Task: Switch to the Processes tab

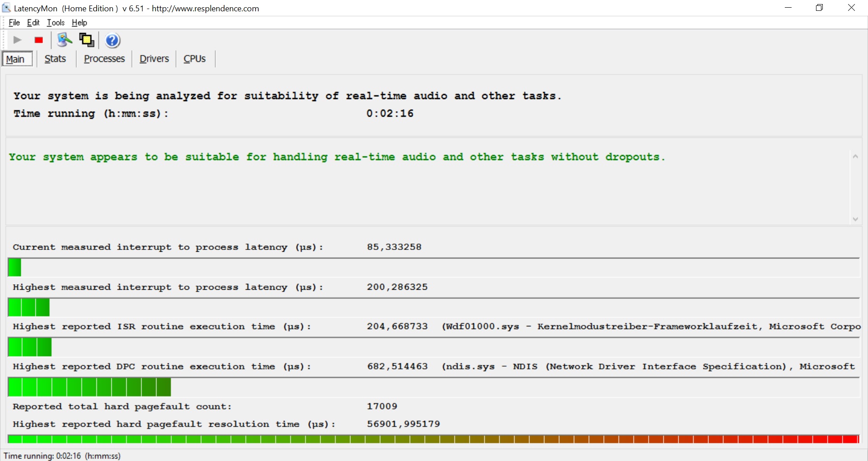Action: coord(104,59)
